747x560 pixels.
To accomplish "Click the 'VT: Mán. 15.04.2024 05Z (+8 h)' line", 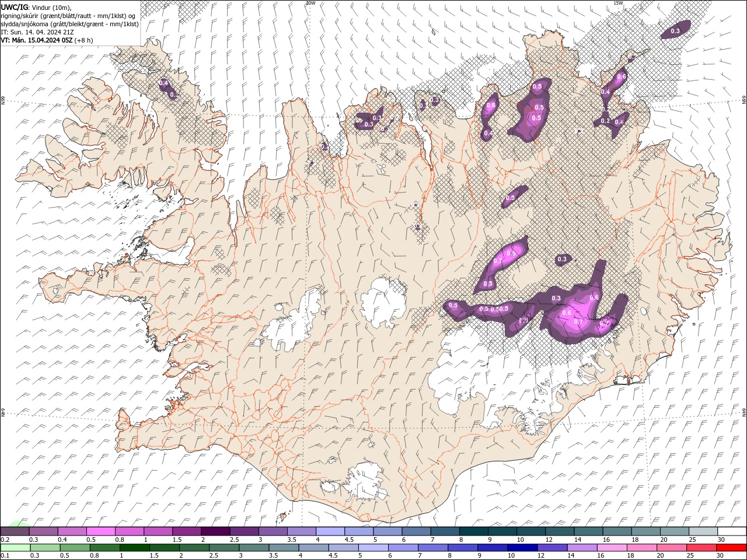I will click(x=47, y=40).
